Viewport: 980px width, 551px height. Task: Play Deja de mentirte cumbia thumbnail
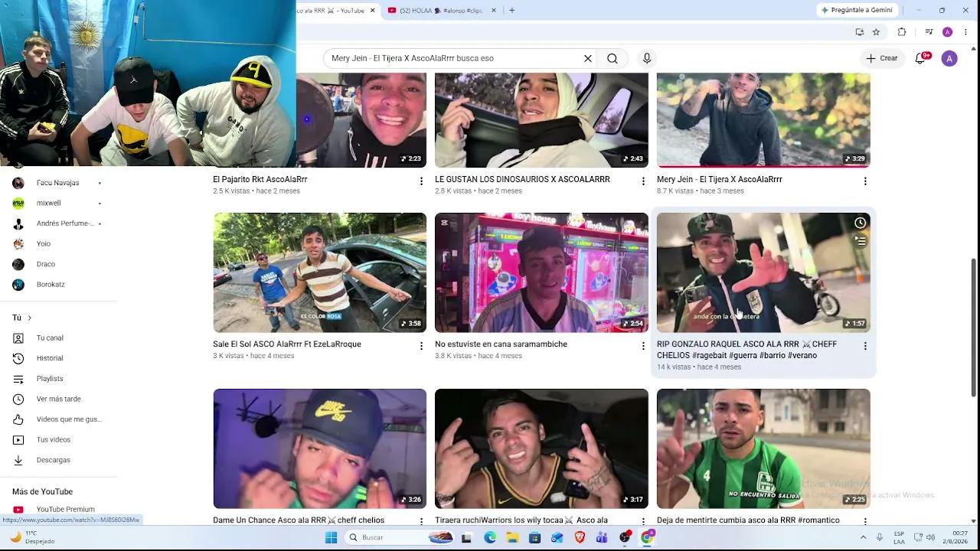pos(763,448)
